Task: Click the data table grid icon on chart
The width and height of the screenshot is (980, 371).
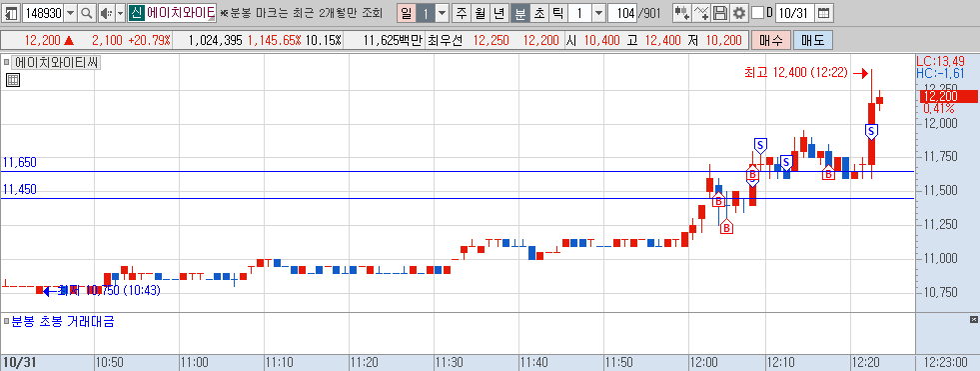Action: (13, 79)
